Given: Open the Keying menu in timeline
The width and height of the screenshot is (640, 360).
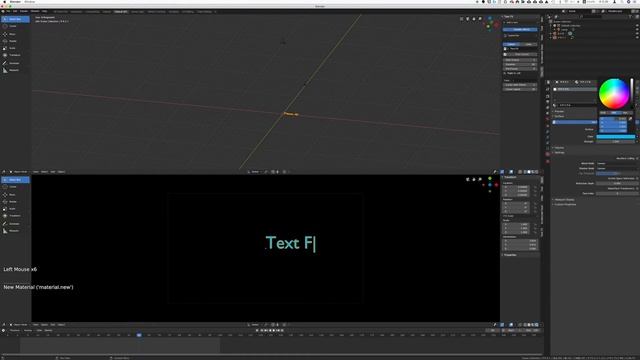Looking at the screenshot, I should pyautogui.click(x=28, y=331).
